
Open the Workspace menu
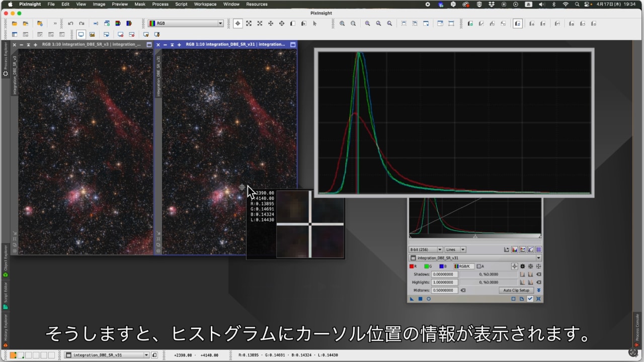(205, 4)
